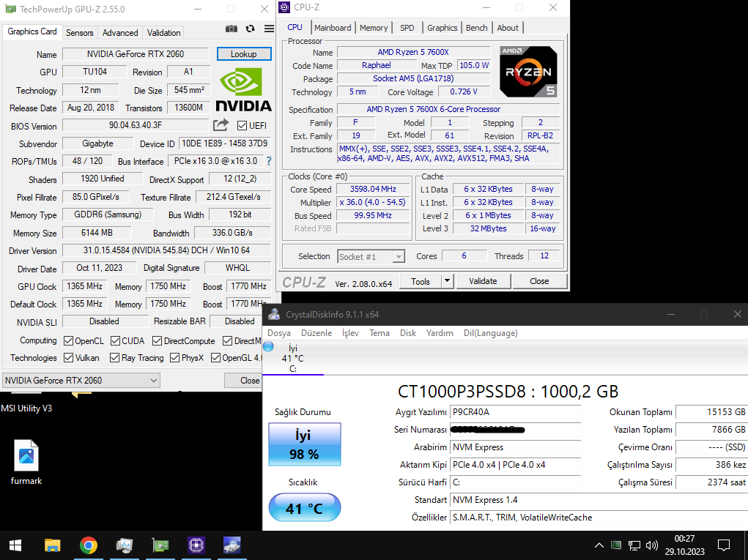Toggle the UEFI checkbox
The height and width of the screenshot is (560, 748).
tap(242, 126)
